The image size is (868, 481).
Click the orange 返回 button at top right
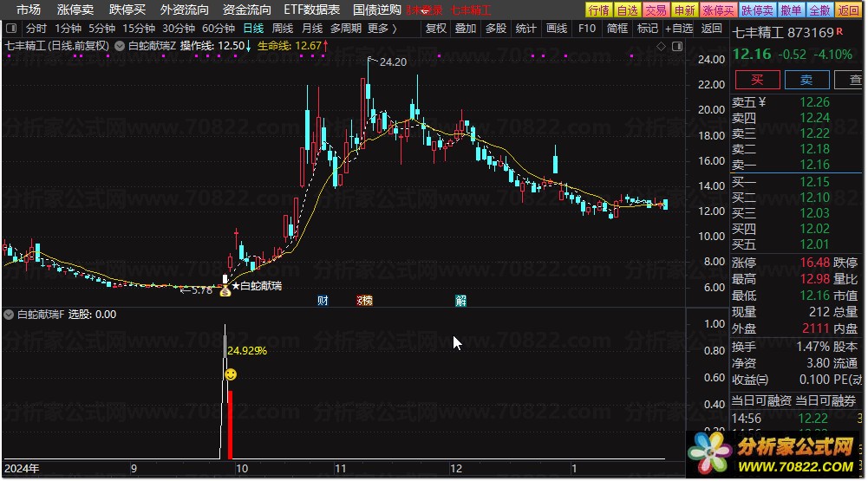click(x=848, y=10)
